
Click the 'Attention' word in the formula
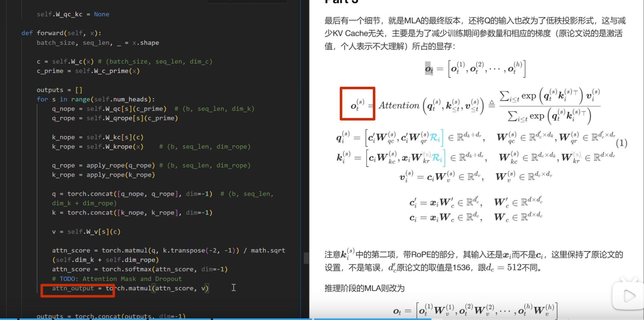point(399,106)
